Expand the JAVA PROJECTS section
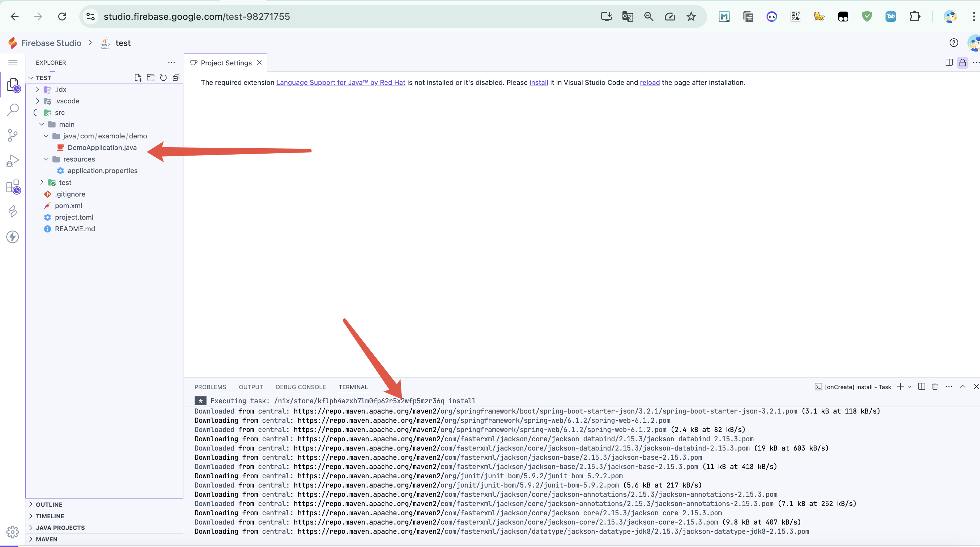Image resolution: width=980 pixels, height=547 pixels. click(60, 528)
